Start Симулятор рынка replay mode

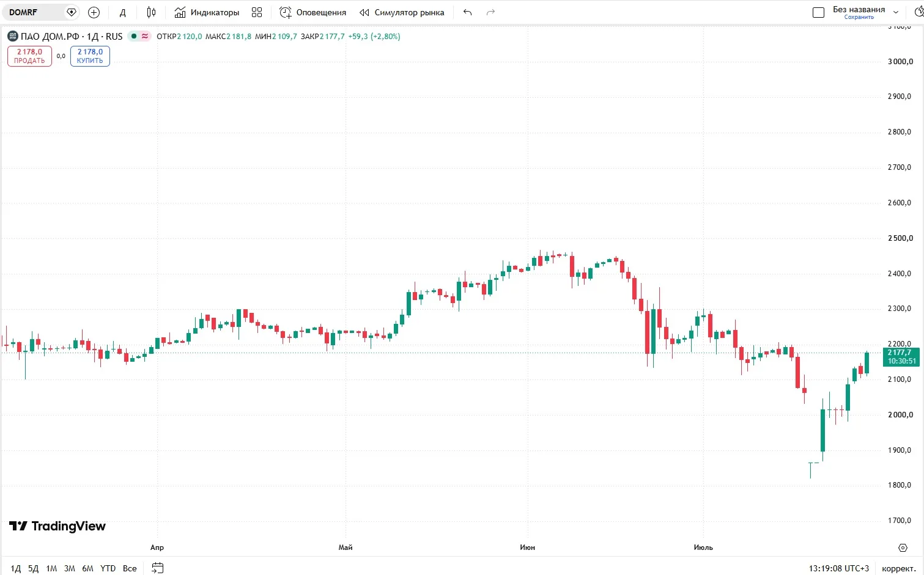tap(402, 12)
